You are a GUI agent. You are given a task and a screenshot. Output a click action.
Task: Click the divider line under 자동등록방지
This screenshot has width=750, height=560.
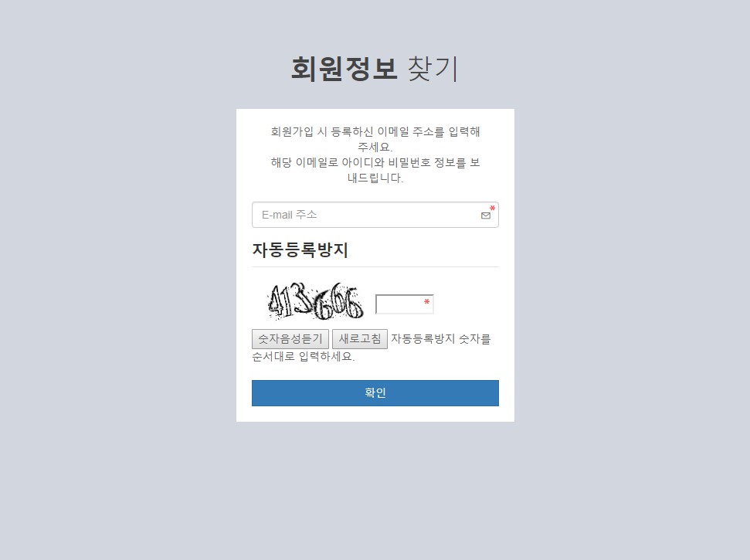pos(375,266)
